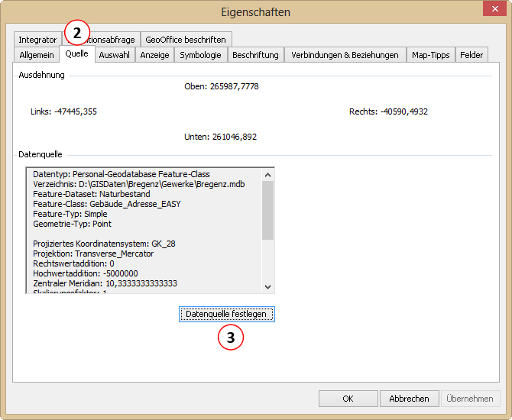Click the data source list scroll-up arrow
The height and width of the screenshot is (420, 512).
267,175
